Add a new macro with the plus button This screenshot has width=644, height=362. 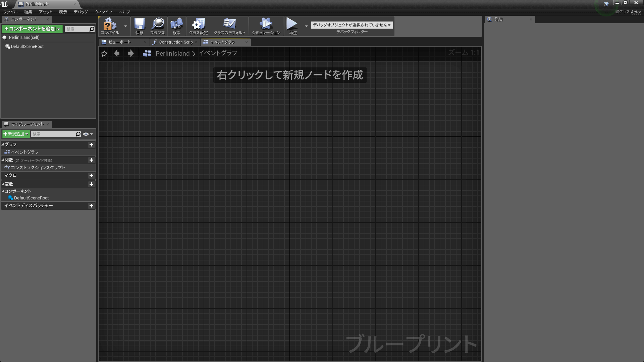click(x=91, y=176)
